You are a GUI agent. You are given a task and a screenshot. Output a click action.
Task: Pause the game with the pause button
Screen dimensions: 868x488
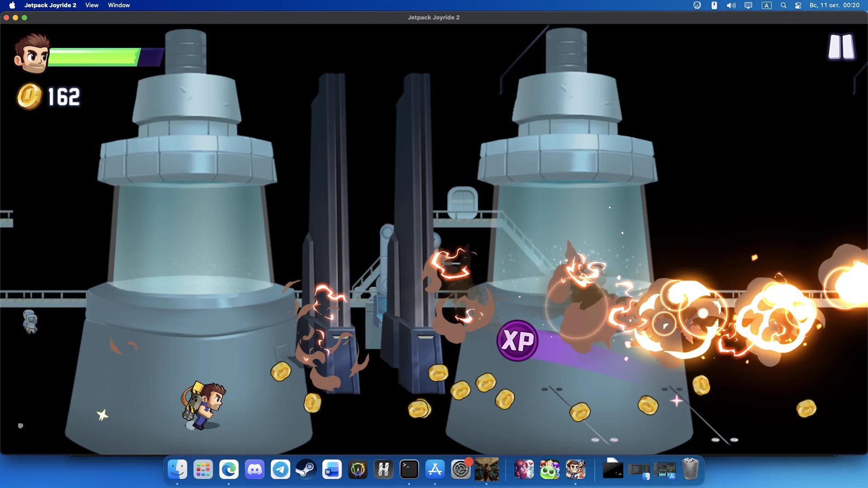coord(841,46)
